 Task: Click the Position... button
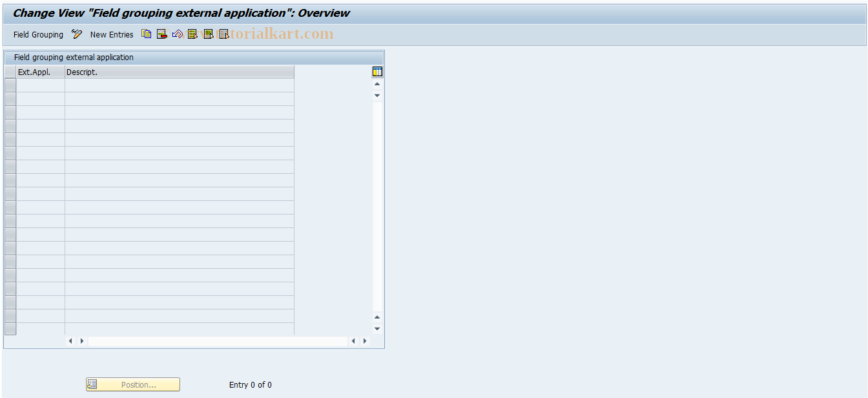tap(133, 384)
